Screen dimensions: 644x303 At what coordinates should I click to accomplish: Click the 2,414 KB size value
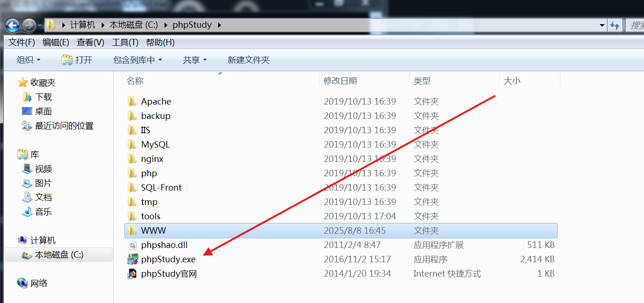coord(537,260)
